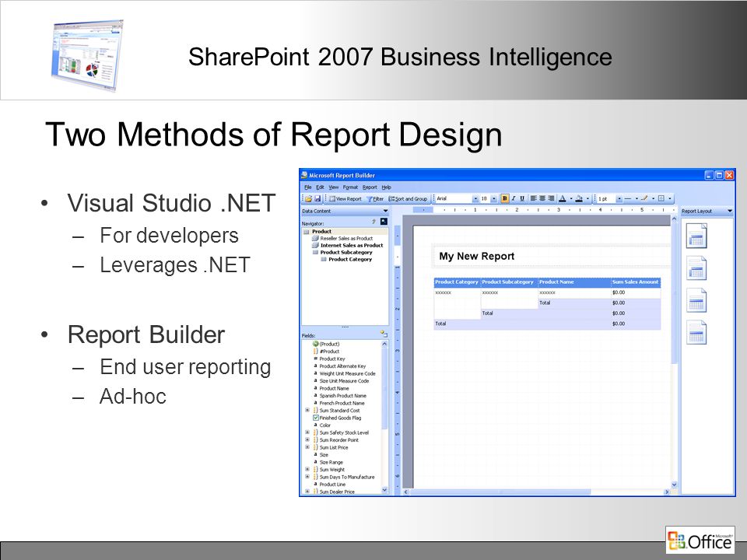
Task: Expand the Sum Reorder Point field
Action: pyautogui.click(x=307, y=439)
